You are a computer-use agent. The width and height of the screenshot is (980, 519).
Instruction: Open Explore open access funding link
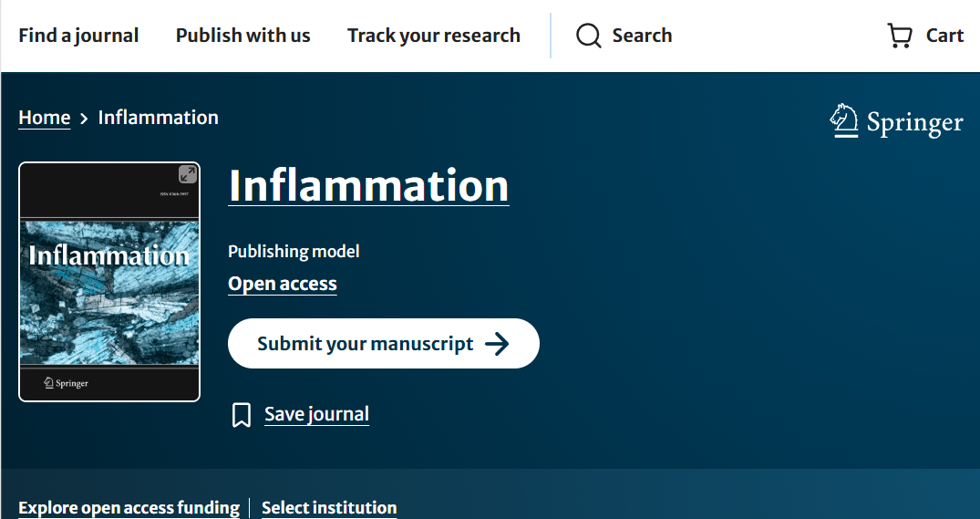pos(129,508)
